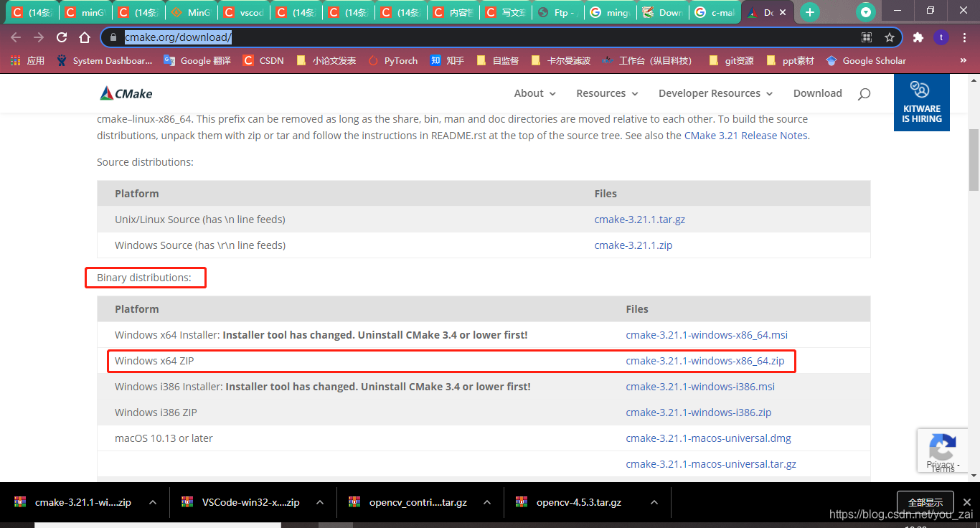The width and height of the screenshot is (980, 528).
Task: Open git资源 bookmark folder
Action: (x=731, y=61)
